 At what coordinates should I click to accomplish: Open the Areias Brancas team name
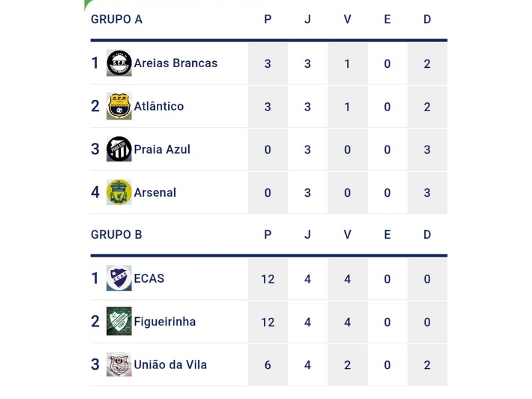[x=176, y=63]
